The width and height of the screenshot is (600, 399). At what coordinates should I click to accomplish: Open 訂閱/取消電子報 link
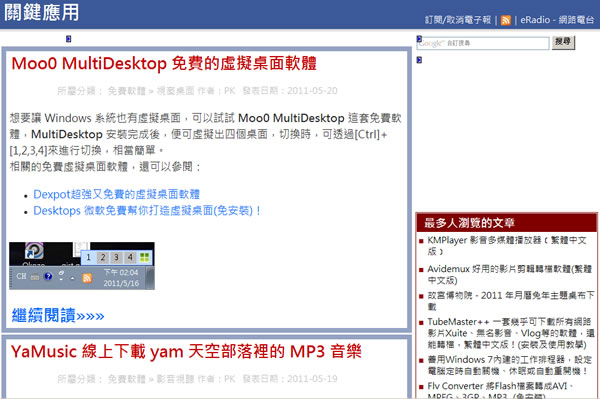(x=458, y=20)
